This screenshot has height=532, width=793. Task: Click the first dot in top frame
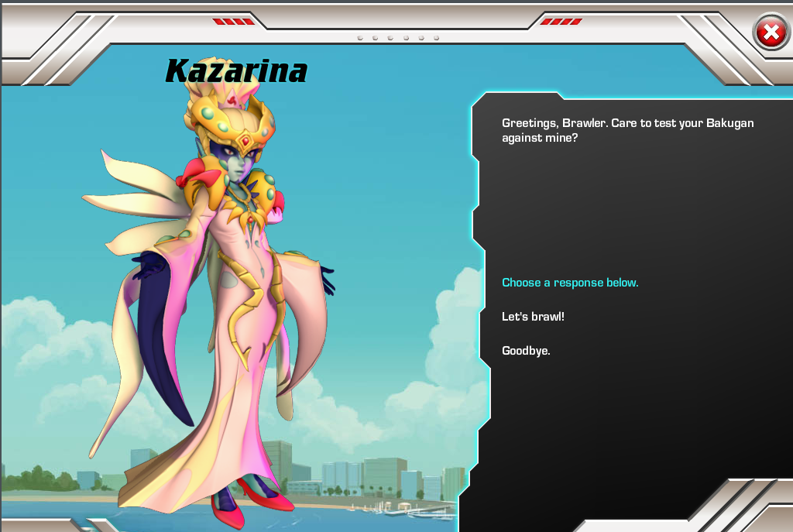pos(360,37)
